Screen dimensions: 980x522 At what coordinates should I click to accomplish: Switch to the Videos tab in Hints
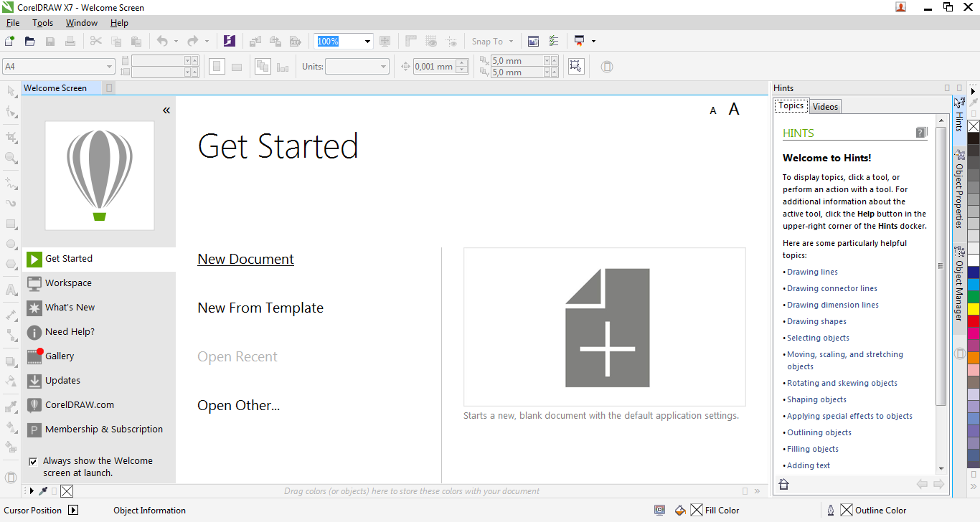tap(825, 106)
